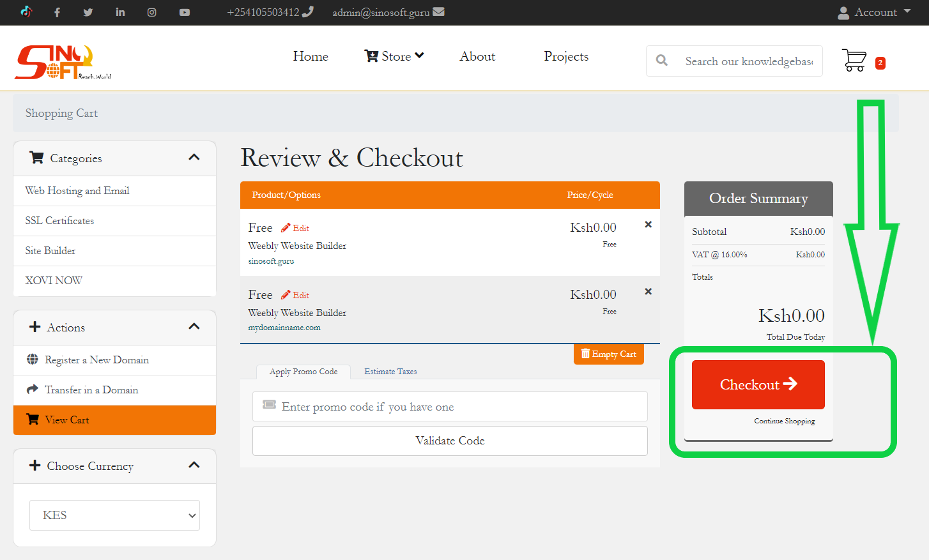The width and height of the screenshot is (929, 560).
Task: Edit the sinosoft.guru Weebly product
Action: point(296,228)
